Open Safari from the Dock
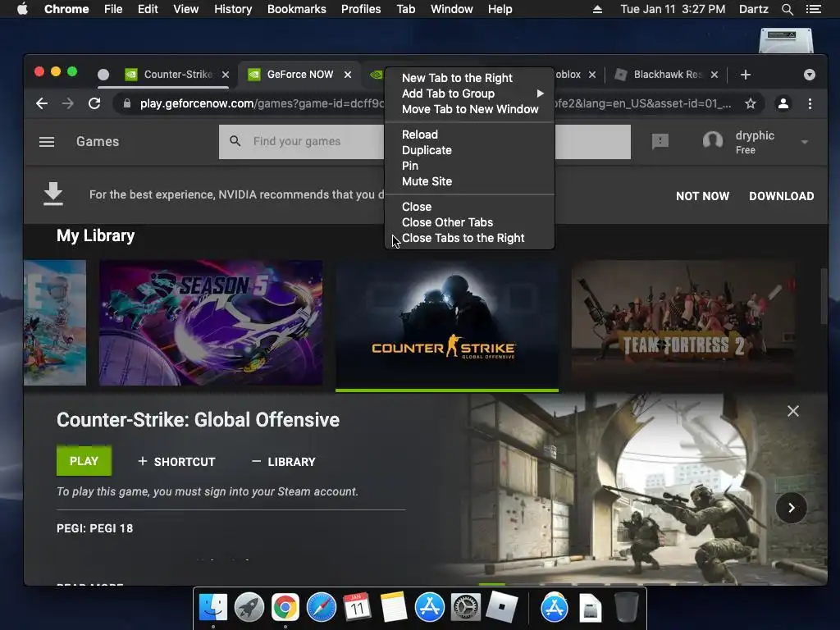 pyautogui.click(x=321, y=608)
